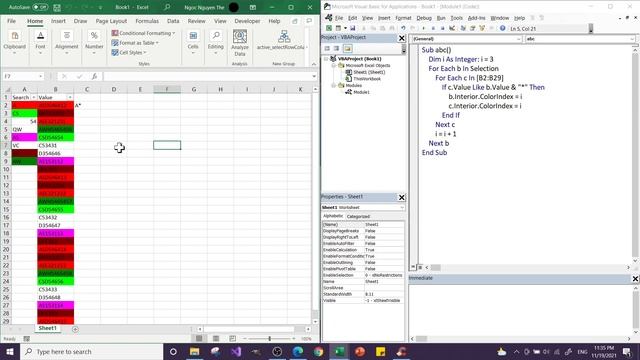Click the Properties Window icon in VBA toolbar
640x360 pixels.
[x=472, y=28]
